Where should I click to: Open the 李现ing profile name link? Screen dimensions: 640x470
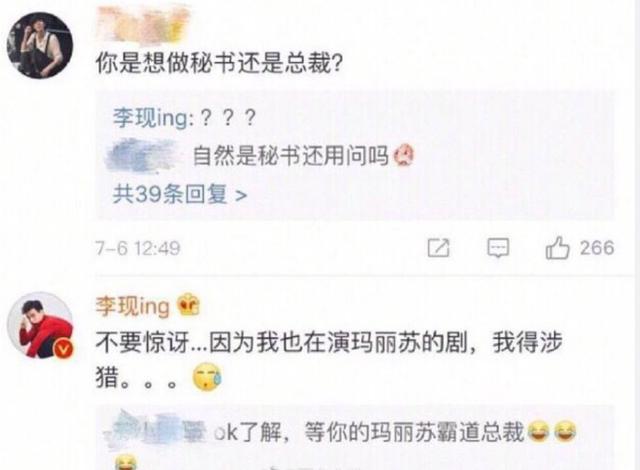133,306
